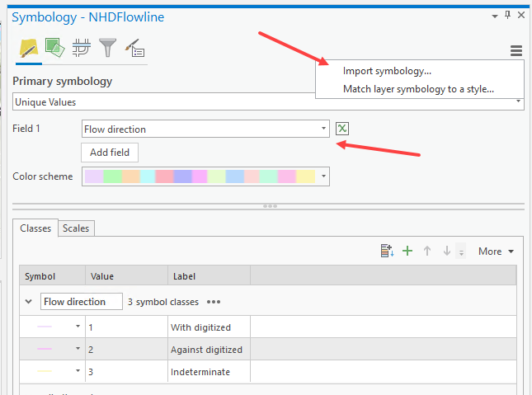Open symbol dropdown for Indeterminate row
The width and height of the screenshot is (532, 395).
coord(78,371)
